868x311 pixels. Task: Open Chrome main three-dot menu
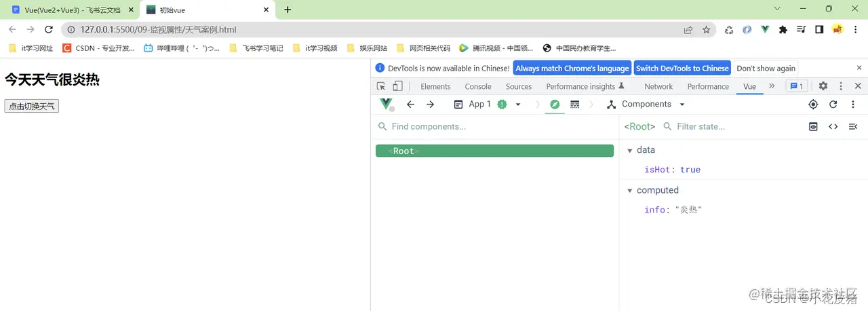click(x=856, y=30)
